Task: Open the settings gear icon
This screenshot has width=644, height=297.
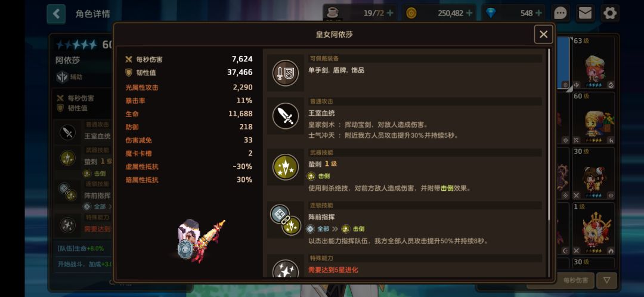Action: tap(610, 13)
